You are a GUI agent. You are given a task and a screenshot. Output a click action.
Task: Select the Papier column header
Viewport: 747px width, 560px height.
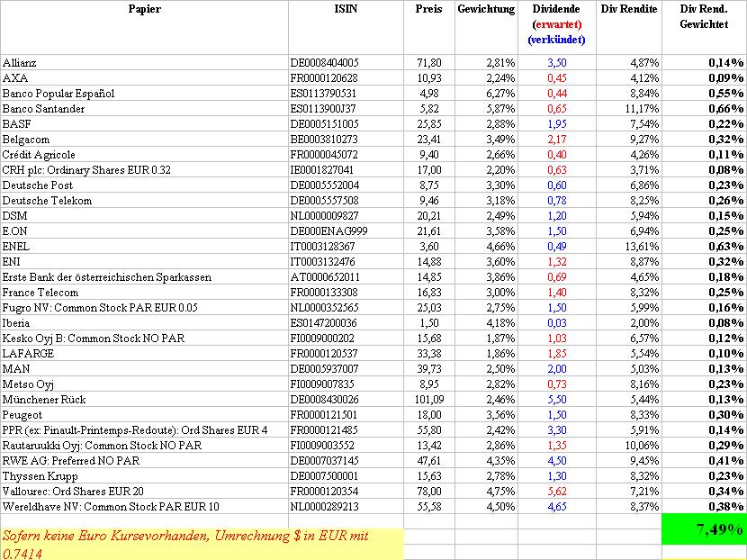click(144, 27)
